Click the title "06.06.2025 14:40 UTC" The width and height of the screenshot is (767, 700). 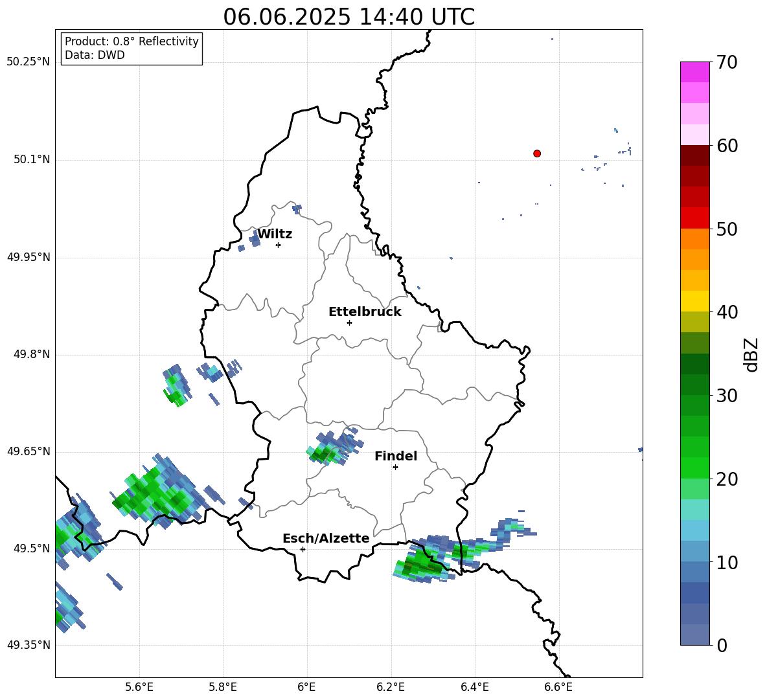349,17
